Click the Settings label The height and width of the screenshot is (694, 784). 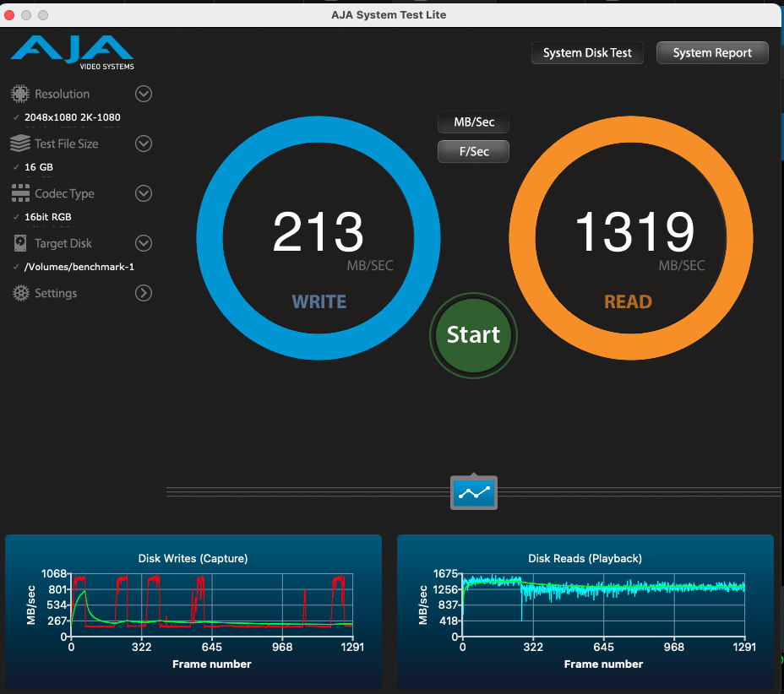[x=56, y=293]
